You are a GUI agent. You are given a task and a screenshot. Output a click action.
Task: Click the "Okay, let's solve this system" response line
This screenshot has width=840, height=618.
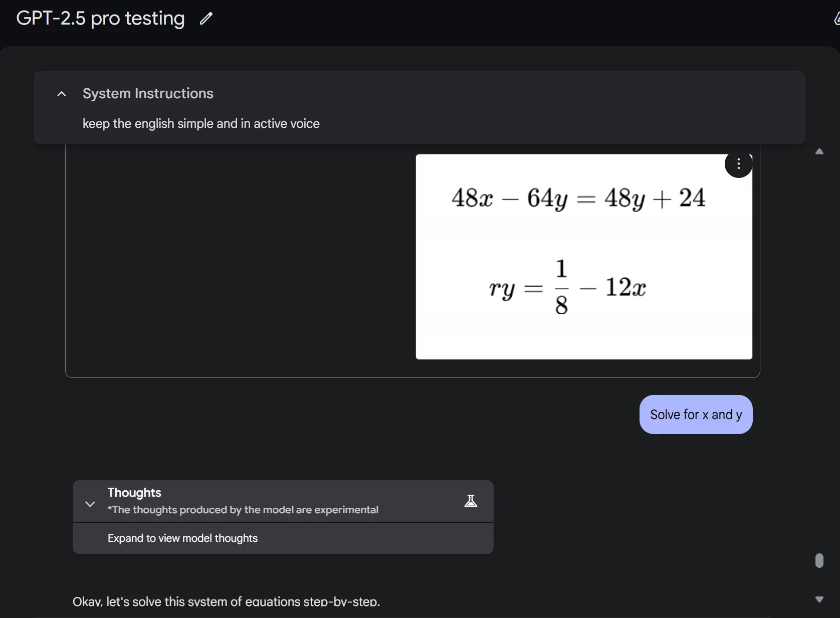tap(227, 601)
